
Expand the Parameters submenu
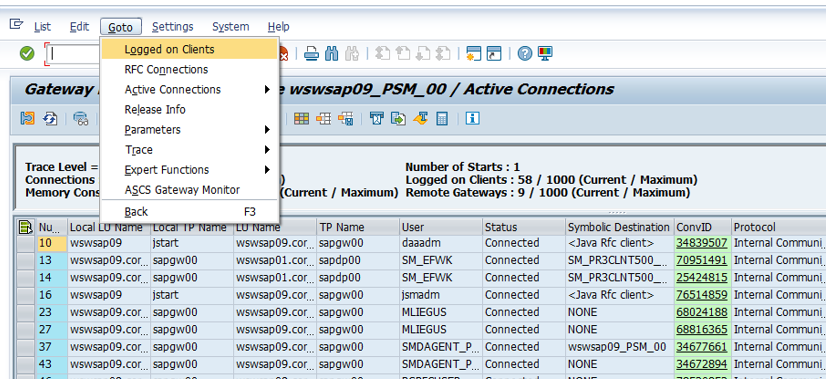[190, 130]
